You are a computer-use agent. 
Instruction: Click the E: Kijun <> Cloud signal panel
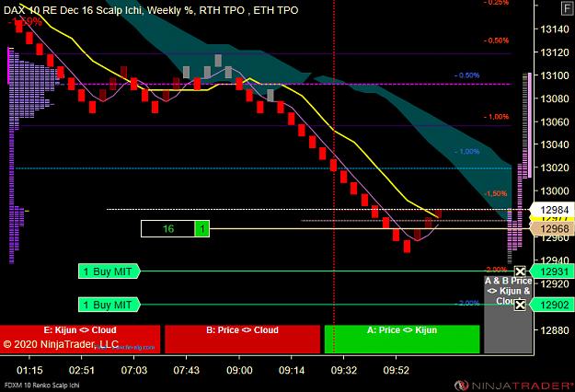click(x=80, y=340)
